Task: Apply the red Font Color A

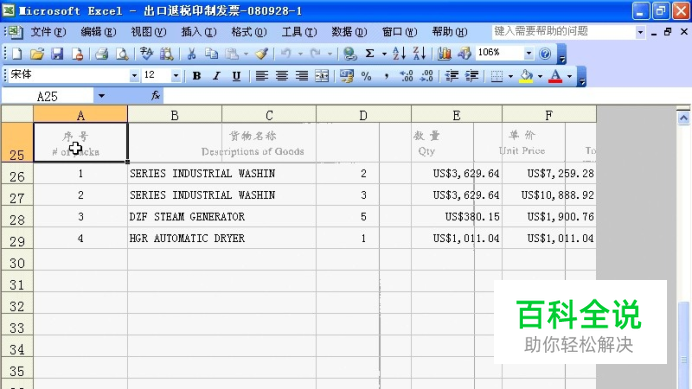Action: coord(555,76)
